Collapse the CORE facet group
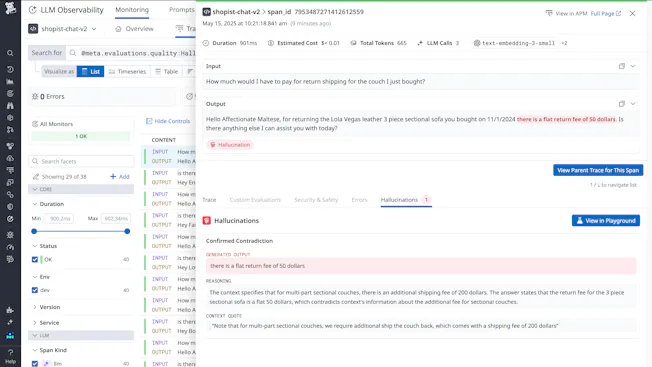Viewport: 652px width, 367px height. 35,190
